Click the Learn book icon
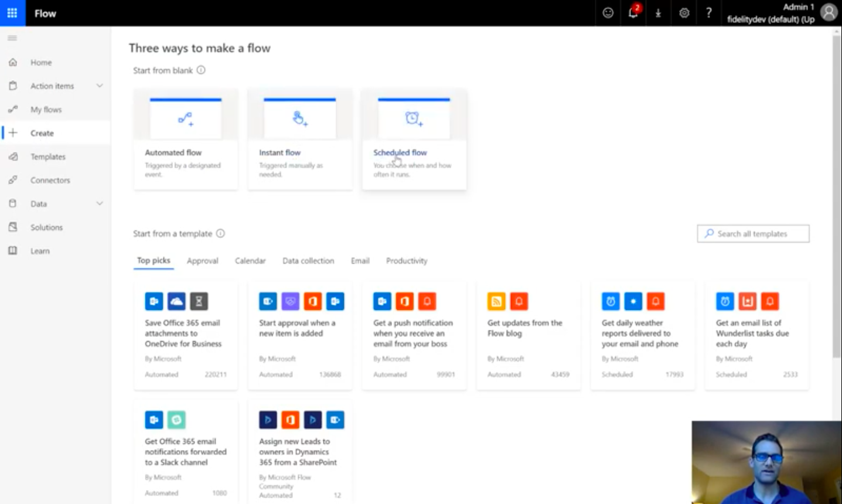Viewport: 842px width, 504px height. tap(13, 251)
